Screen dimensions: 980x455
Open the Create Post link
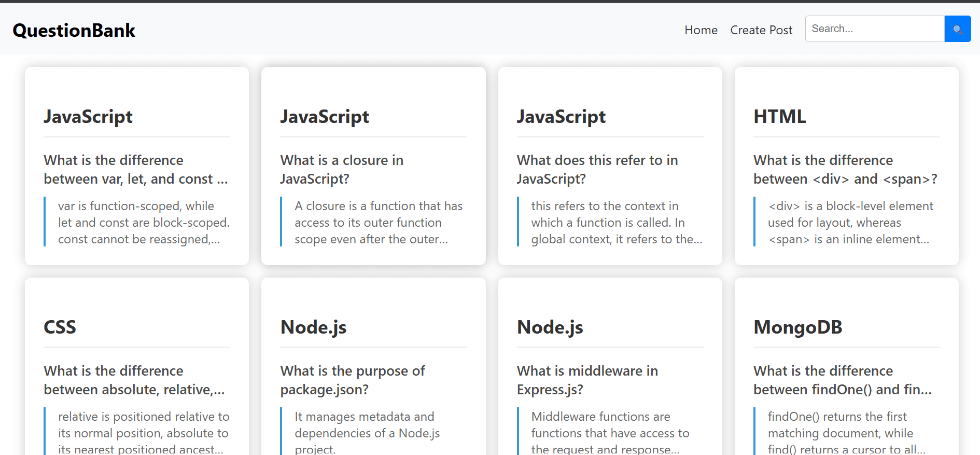761,30
